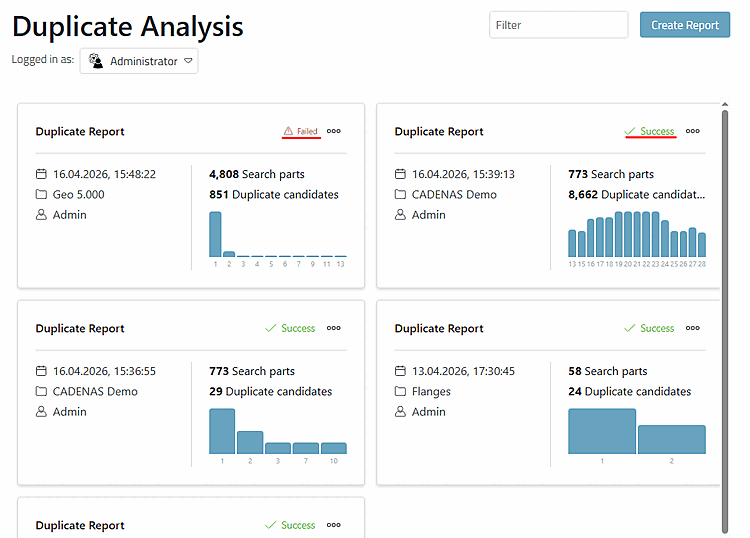
Task: Click the Administrator user avatar icon
Action: (x=96, y=61)
